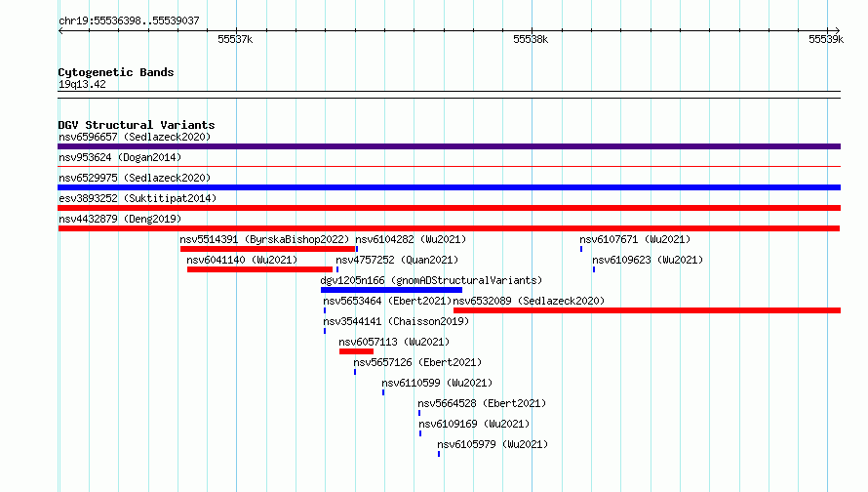
Task: Click the 55538k ruler tick label
Action: click(531, 39)
